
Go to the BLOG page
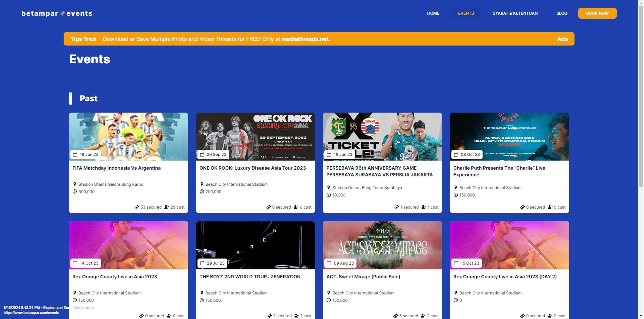pyautogui.click(x=561, y=13)
